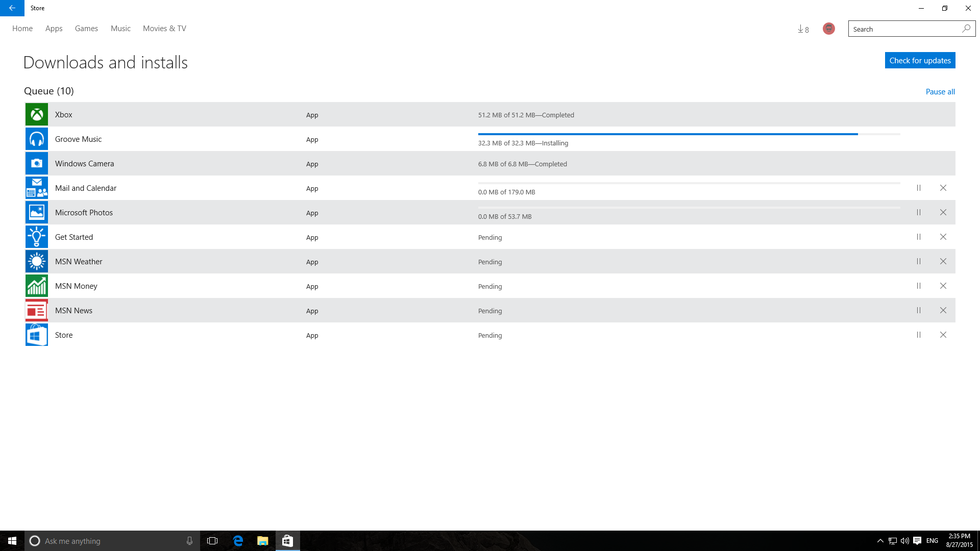Image resolution: width=980 pixels, height=551 pixels.
Task: Click the Store icon in taskbar
Action: 287,541
